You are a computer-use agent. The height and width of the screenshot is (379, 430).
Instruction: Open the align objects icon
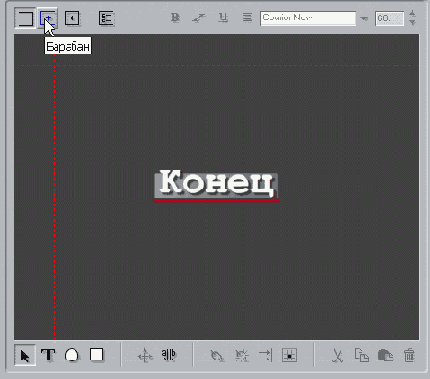tap(266, 355)
